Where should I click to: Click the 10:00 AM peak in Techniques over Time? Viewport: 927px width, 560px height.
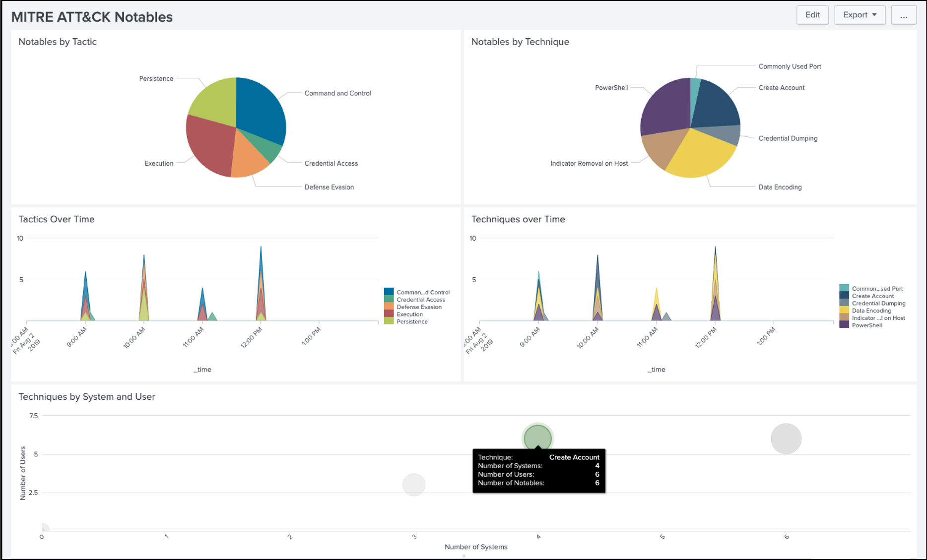coord(597,288)
